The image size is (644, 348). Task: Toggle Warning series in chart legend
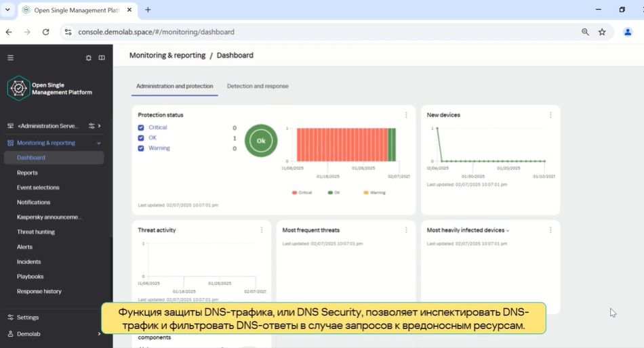click(375, 192)
